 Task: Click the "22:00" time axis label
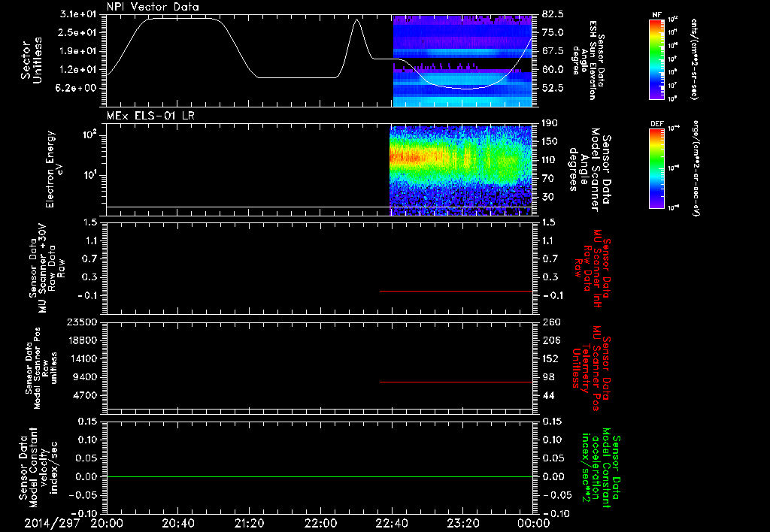[320, 524]
